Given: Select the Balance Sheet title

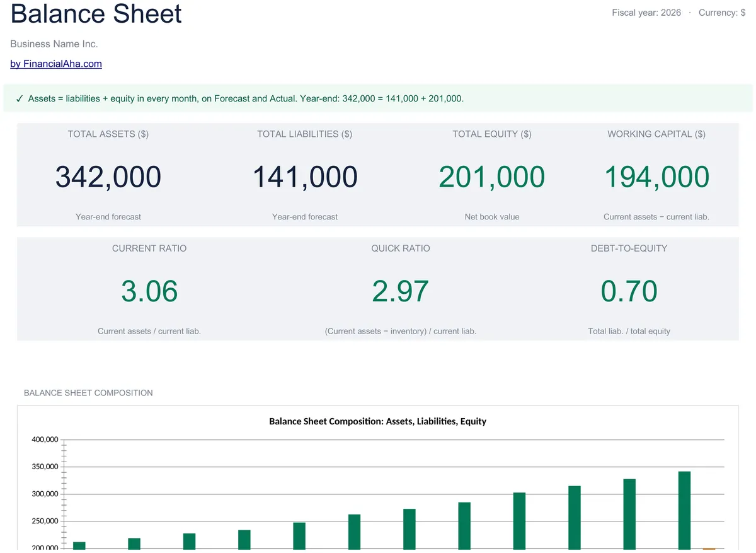Looking at the screenshot, I should point(96,14).
